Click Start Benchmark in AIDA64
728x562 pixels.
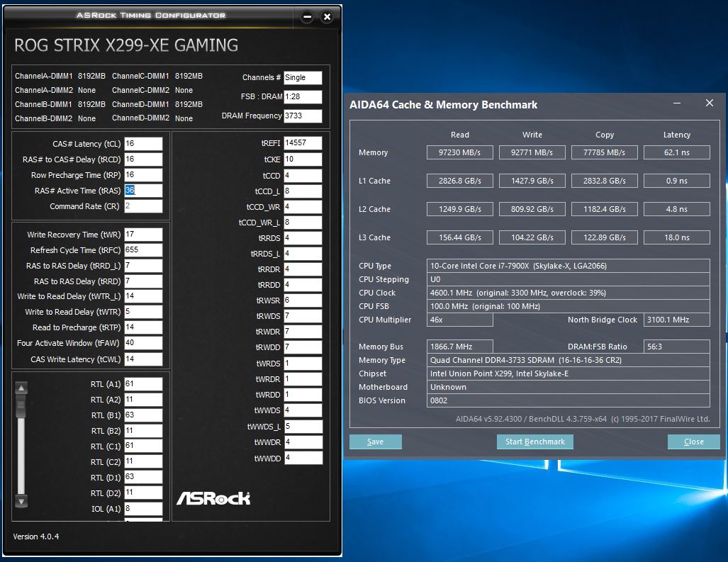(x=535, y=442)
